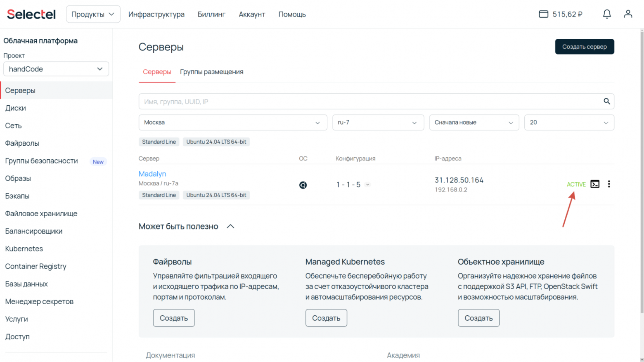Select Диски in the sidebar

tap(16, 108)
